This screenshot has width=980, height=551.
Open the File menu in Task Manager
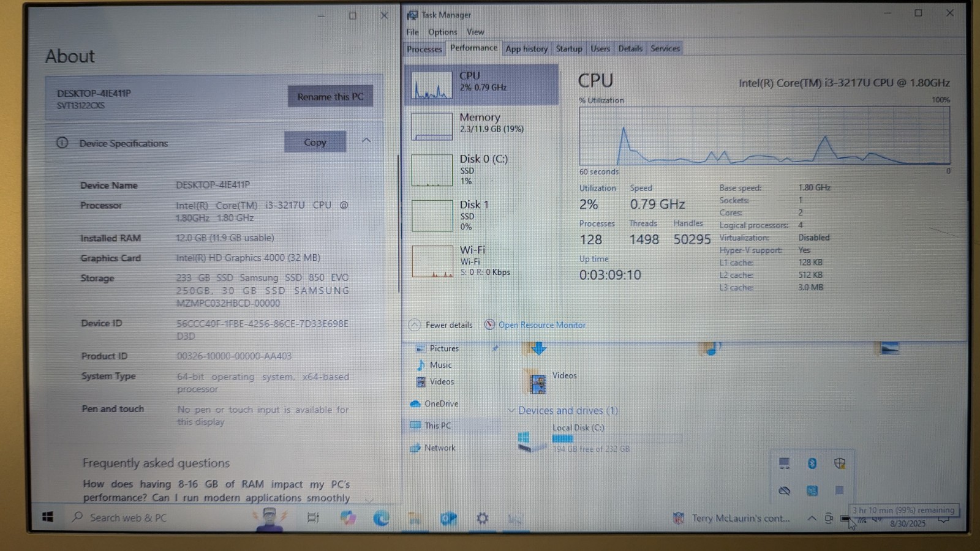412,32
